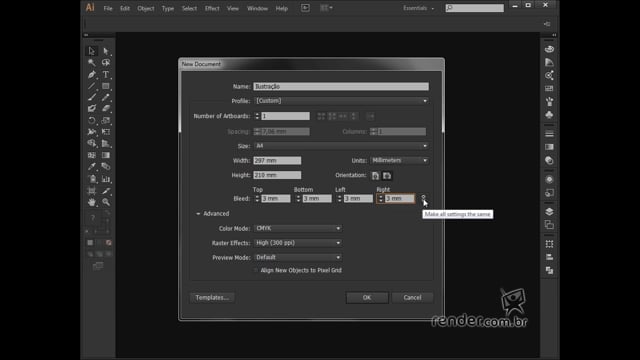Open the Color panel icon
This screenshot has height=360, width=640.
click(x=549, y=49)
